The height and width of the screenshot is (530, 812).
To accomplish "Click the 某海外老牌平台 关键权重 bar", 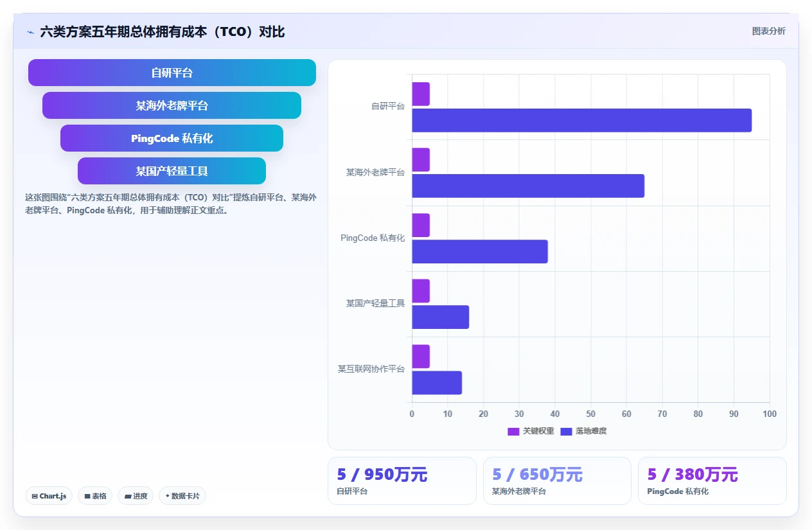I will pyautogui.click(x=421, y=159).
